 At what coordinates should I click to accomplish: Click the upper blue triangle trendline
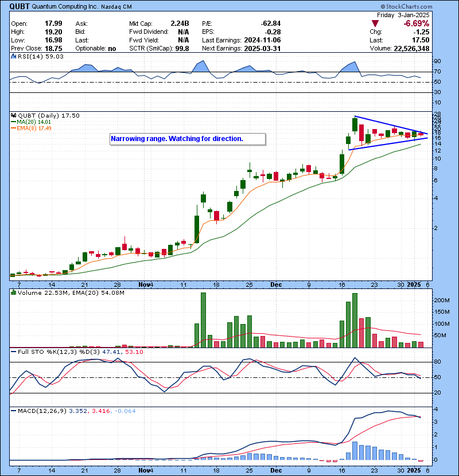(x=391, y=125)
